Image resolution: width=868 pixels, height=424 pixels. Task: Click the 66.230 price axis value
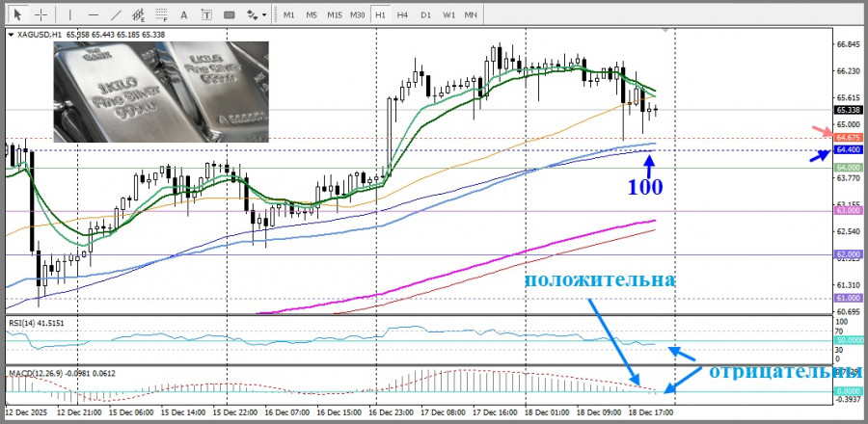pos(847,72)
